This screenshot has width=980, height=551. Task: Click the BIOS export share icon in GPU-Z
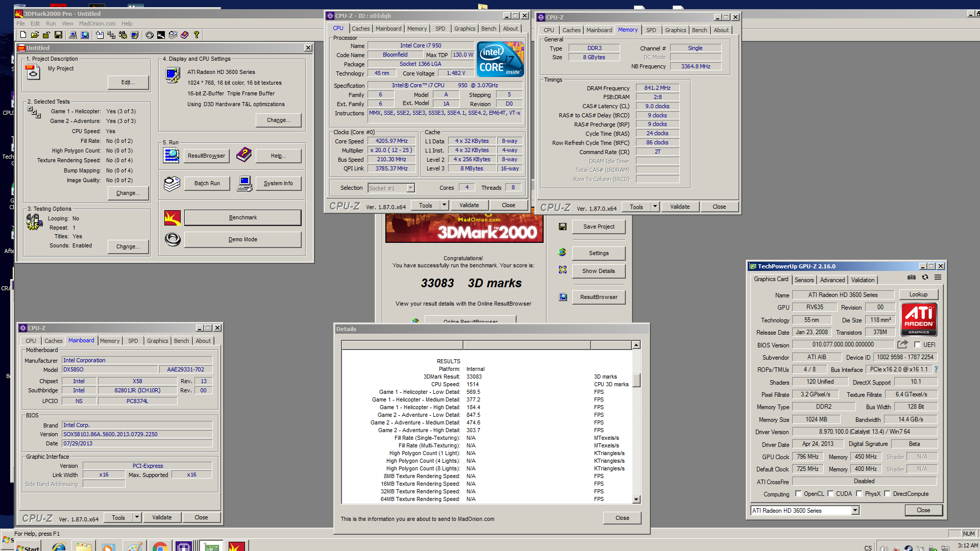tap(902, 344)
